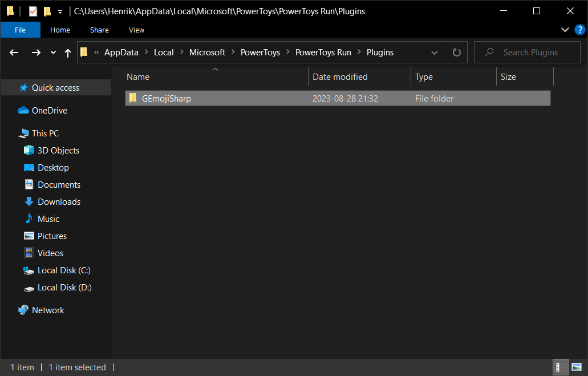Navigate to Local in the breadcrumb
Image resolution: width=588 pixels, height=376 pixels.
[x=164, y=52]
